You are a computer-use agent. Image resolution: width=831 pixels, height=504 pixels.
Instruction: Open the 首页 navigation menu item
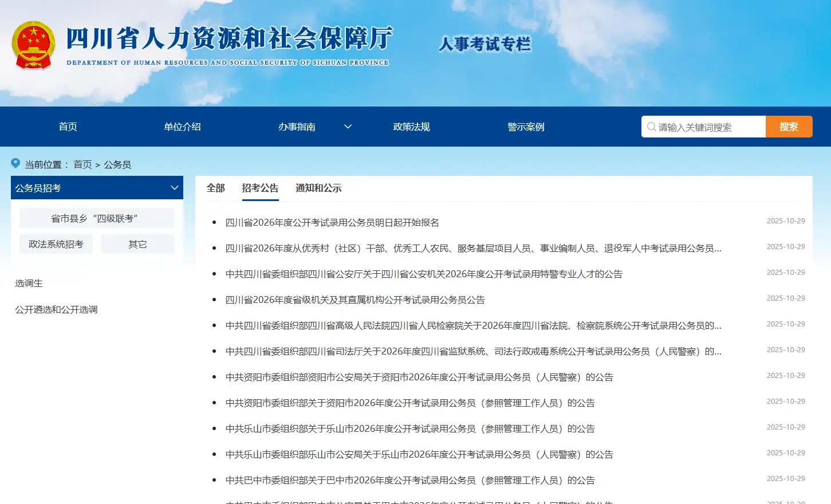tap(68, 127)
